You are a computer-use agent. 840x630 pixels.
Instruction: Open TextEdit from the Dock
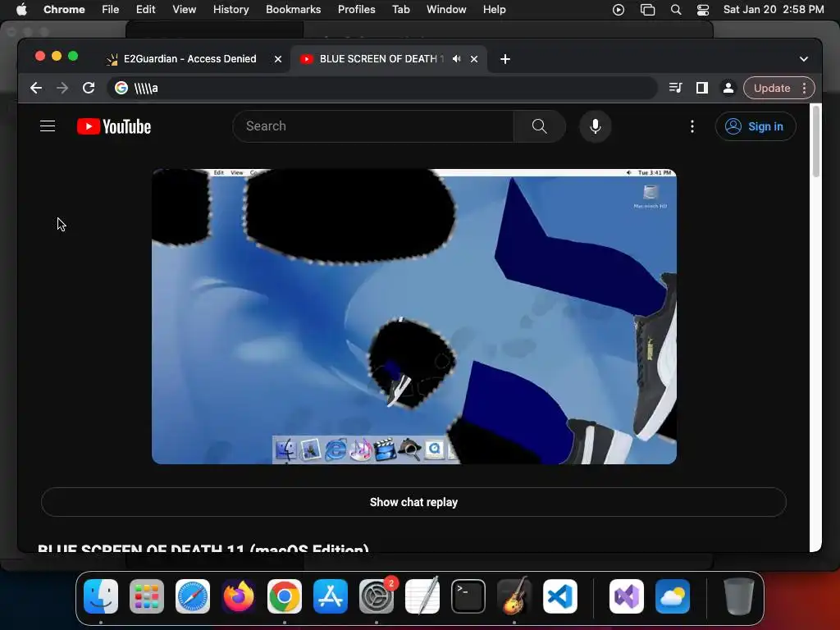point(422,596)
